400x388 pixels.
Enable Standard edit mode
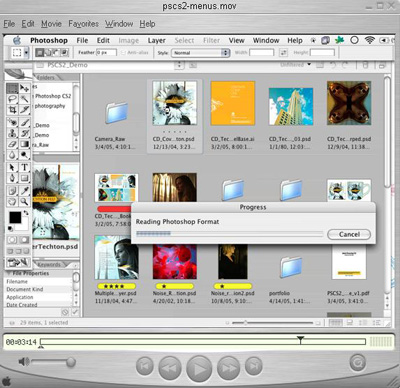[12, 240]
